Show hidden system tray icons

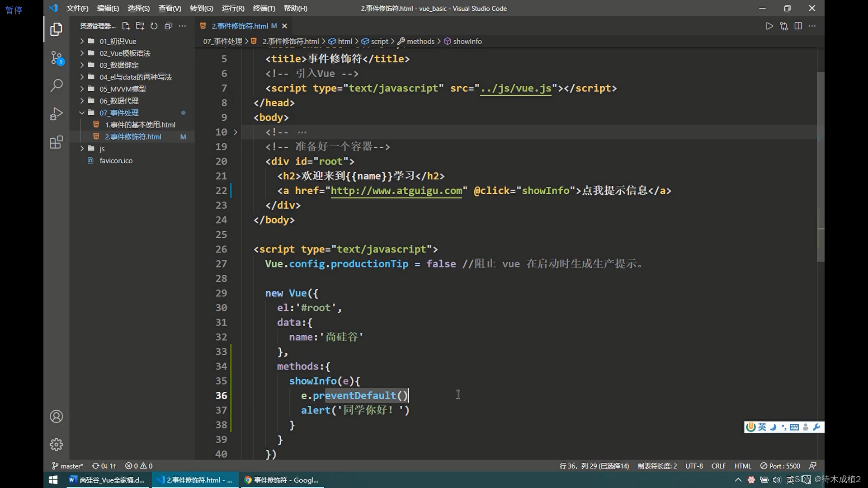tap(738, 480)
